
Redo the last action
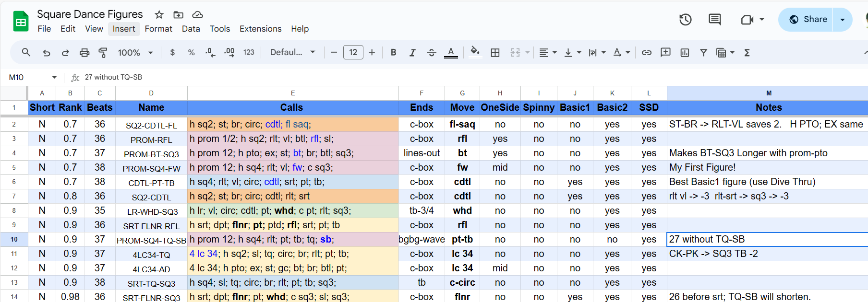[x=65, y=53]
